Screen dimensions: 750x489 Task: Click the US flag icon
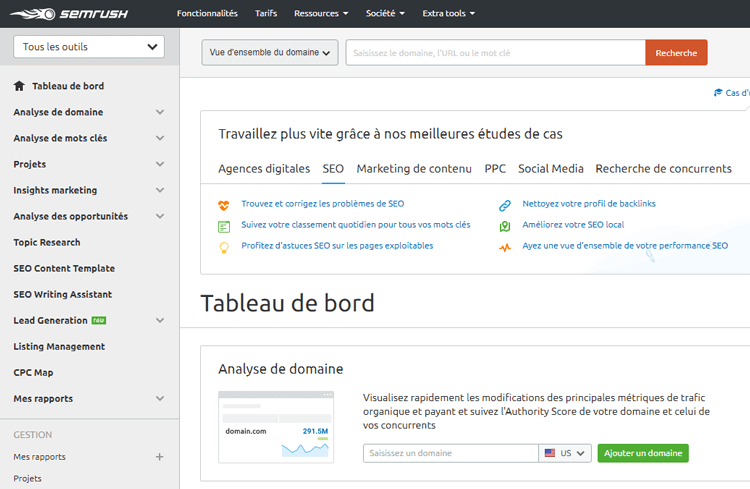click(x=550, y=453)
